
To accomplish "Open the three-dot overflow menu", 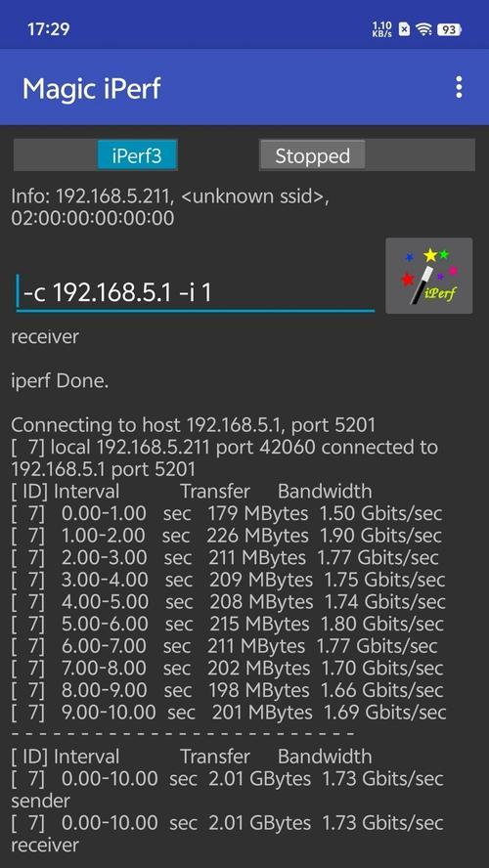I will 459,87.
